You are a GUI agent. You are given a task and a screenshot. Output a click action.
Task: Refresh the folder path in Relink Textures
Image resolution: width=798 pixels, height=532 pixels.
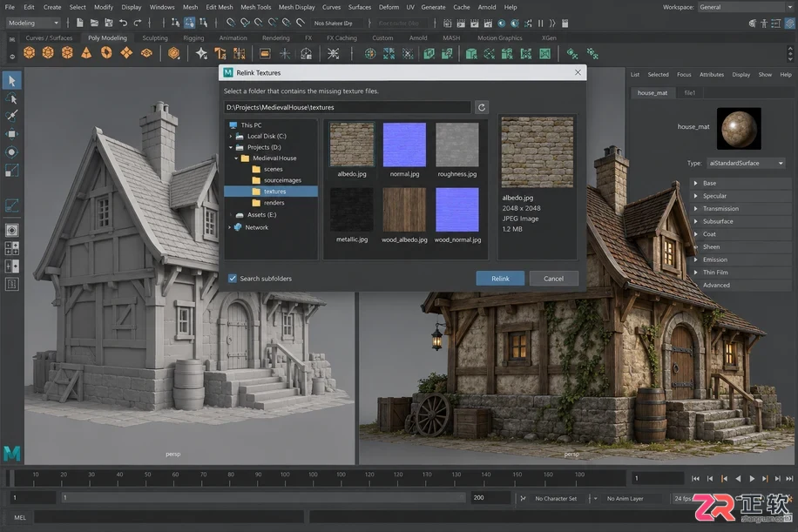pyautogui.click(x=482, y=107)
